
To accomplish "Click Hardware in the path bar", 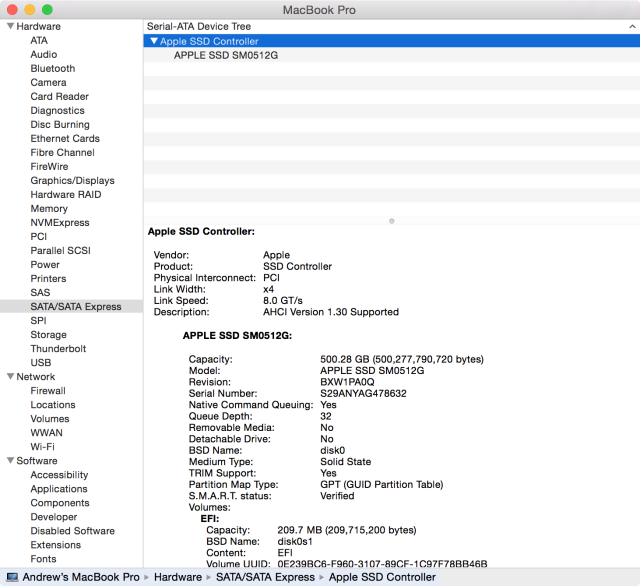I will (x=178, y=577).
